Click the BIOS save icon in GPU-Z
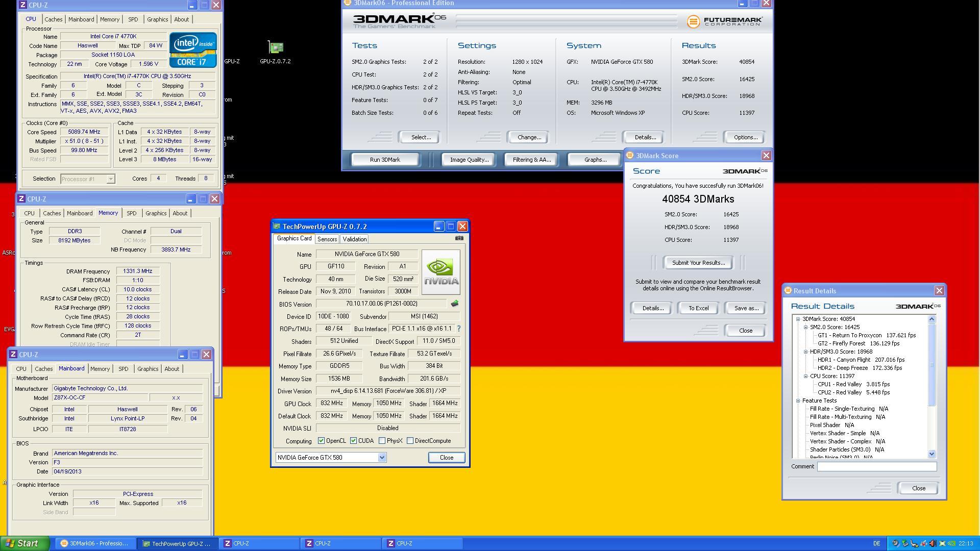Image resolution: width=980 pixels, height=551 pixels. tap(454, 304)
